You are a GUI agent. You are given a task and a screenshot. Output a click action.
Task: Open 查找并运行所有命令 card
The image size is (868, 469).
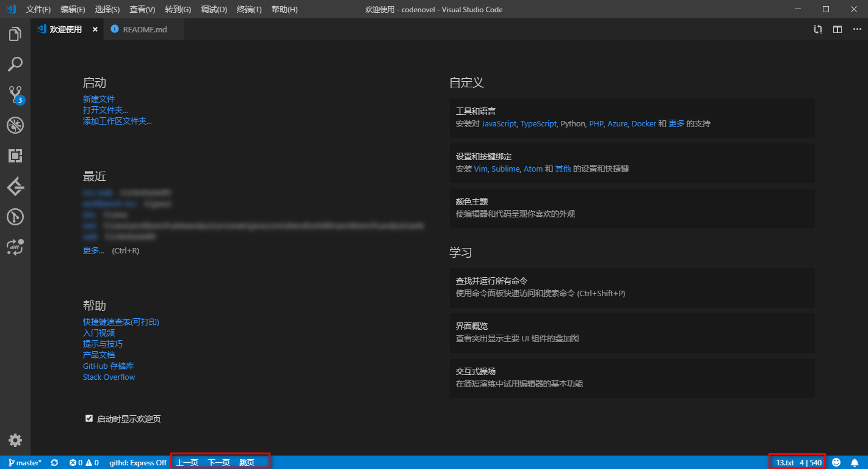632,288
